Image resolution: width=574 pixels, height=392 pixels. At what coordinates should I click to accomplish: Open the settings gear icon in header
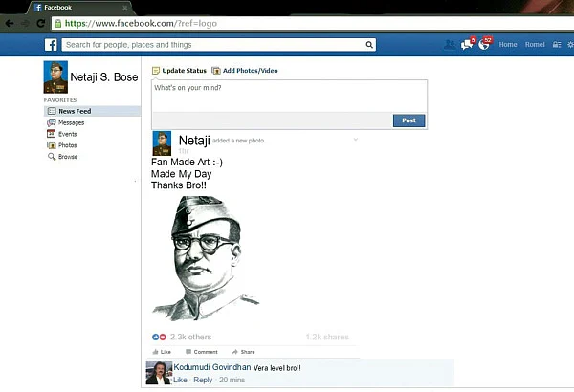point(570,45)
